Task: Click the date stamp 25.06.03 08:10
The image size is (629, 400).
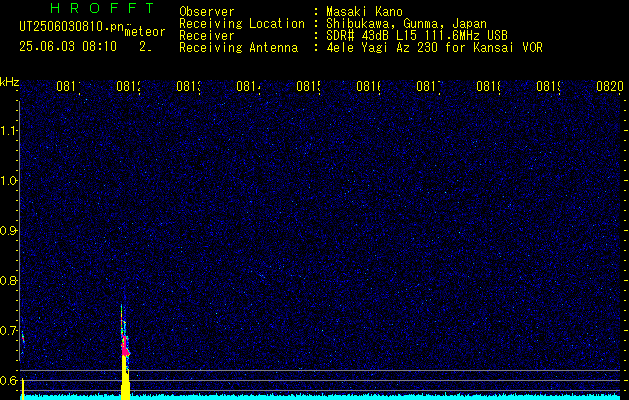Action: click(x=68, y=46)
